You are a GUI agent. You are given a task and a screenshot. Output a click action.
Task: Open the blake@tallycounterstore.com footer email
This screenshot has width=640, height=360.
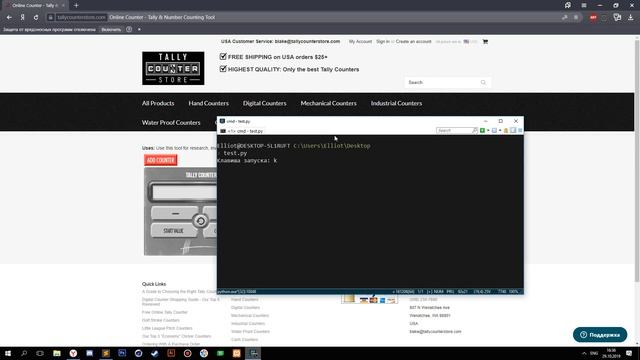tap(435, 332)
